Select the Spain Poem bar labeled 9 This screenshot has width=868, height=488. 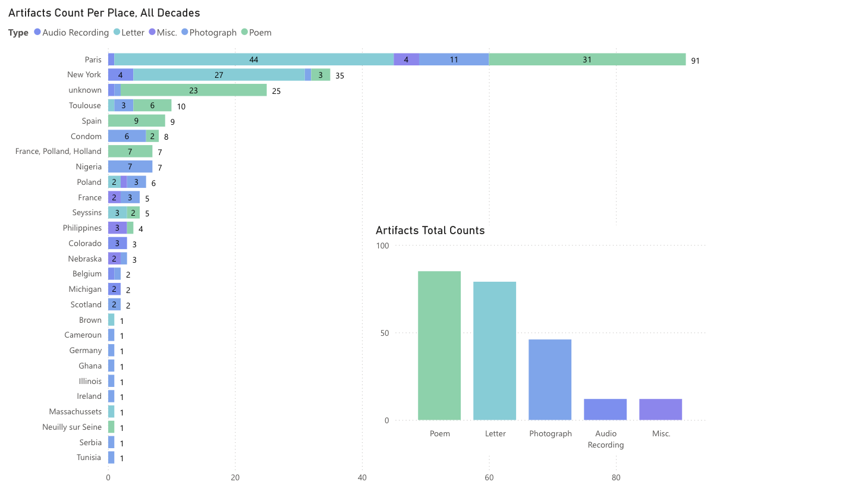click(x=136, y=121)
